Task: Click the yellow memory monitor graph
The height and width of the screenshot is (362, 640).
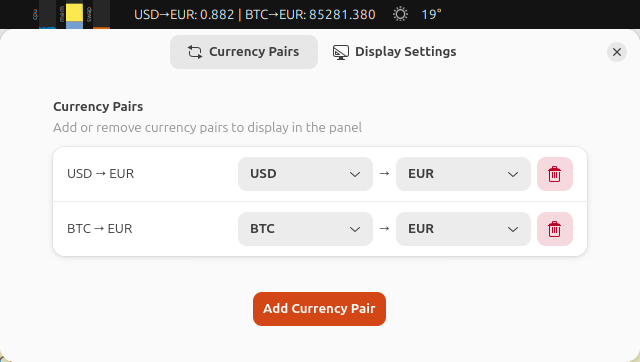Action: tap(74, 16)
